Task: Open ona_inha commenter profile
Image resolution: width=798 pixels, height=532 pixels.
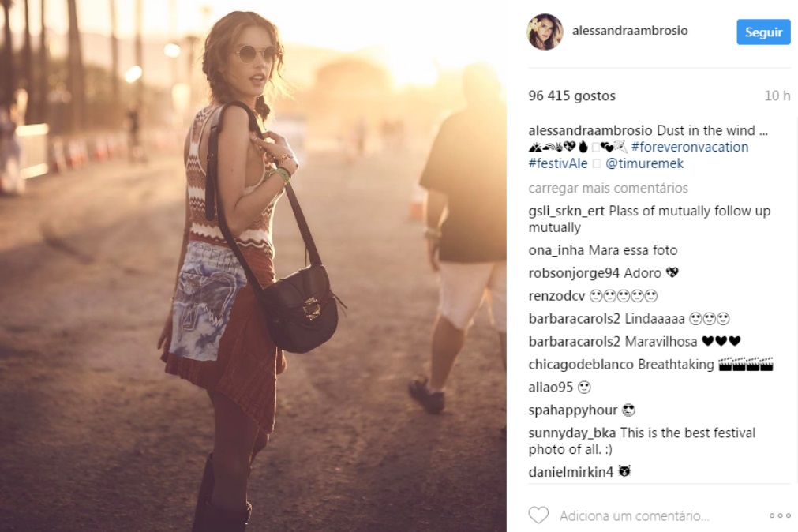Action: click(556, 250)
